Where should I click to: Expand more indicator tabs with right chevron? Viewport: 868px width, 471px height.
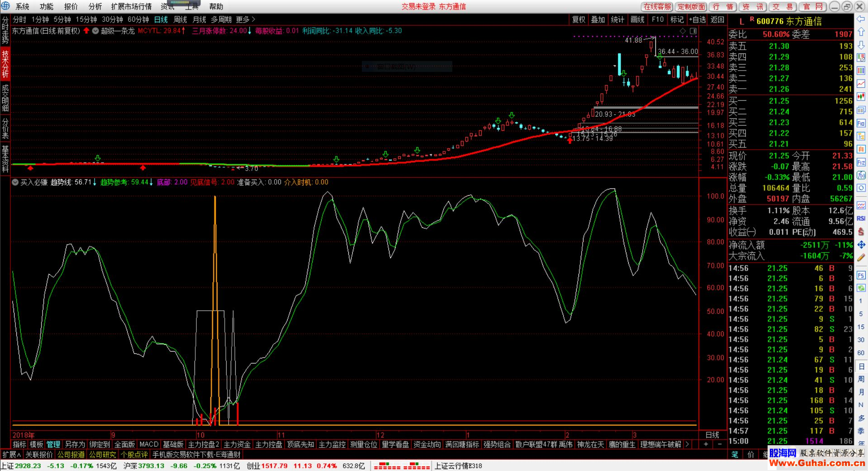pos(688,444)
